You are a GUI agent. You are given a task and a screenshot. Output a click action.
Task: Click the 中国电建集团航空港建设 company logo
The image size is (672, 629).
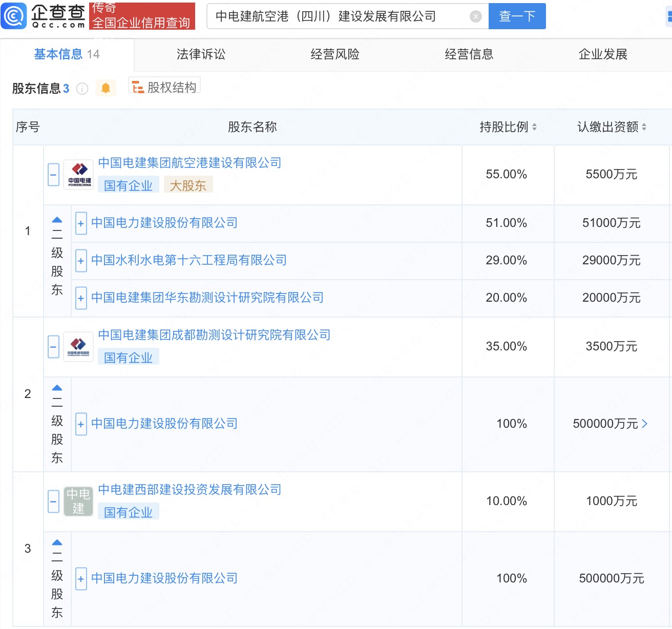[79, 175]
